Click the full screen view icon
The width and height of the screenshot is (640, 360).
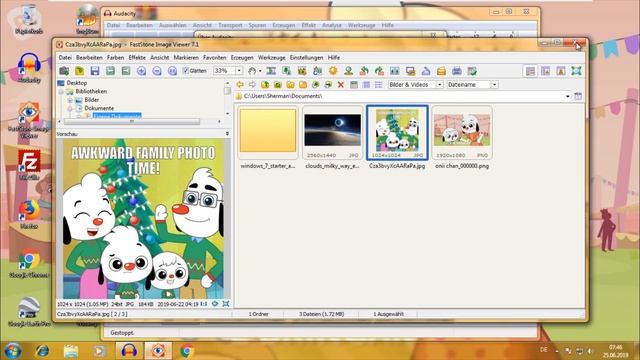(x=576, y=71)
